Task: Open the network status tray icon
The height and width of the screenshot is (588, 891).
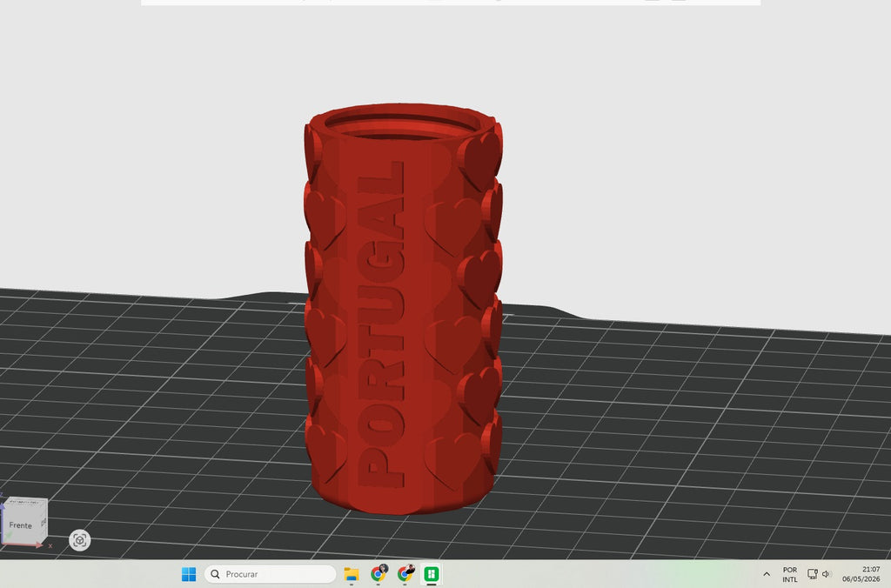Action: [x=813, y=574]
